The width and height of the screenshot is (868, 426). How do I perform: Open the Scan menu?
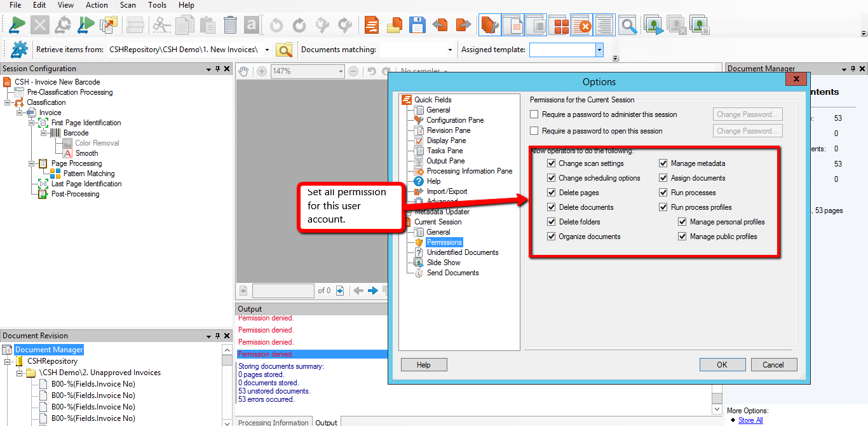(128, 5)
